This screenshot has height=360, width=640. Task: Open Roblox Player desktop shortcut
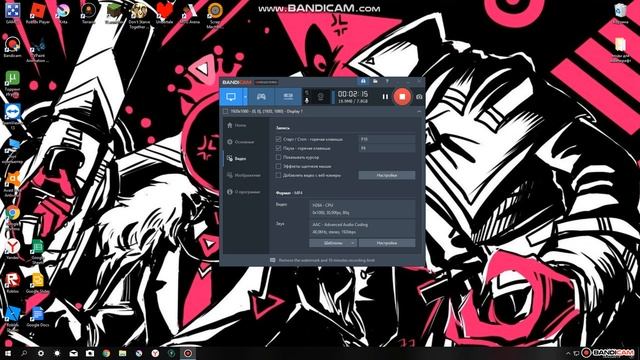38,13
